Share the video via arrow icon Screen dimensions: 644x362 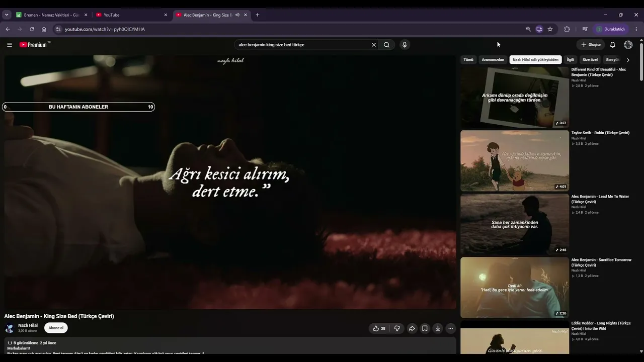[412, 328]
